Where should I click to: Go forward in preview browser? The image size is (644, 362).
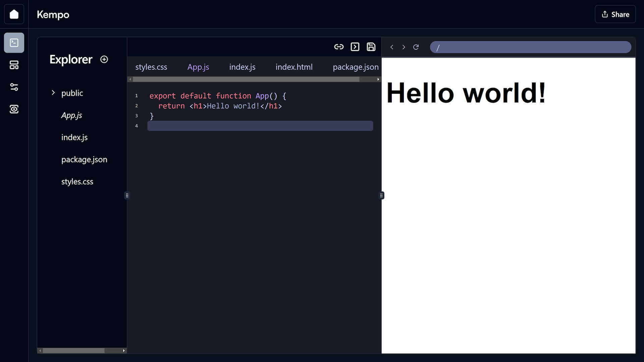click(404, 47)
